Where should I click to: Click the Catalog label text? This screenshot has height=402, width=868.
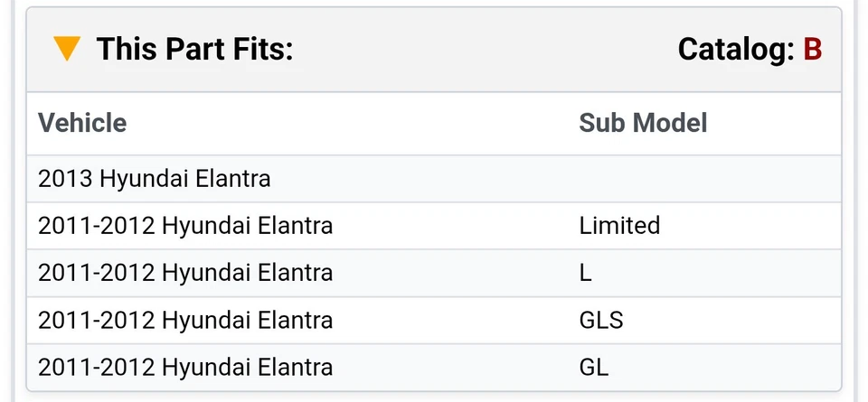(x=735, y=49)
